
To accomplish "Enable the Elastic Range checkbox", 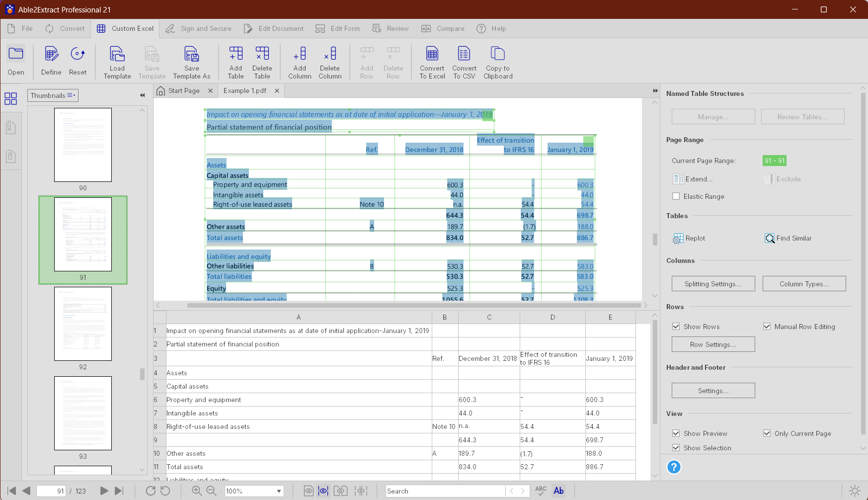I will (676, 196).
